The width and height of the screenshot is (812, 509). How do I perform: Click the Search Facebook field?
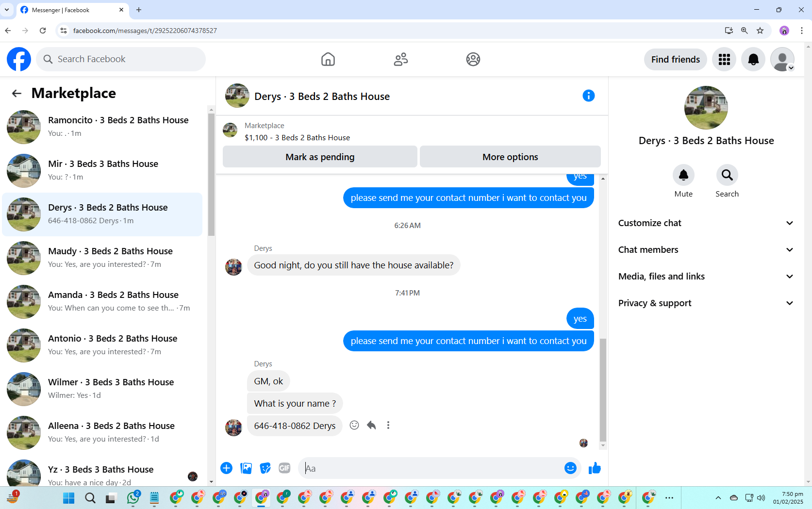(121, 59)
